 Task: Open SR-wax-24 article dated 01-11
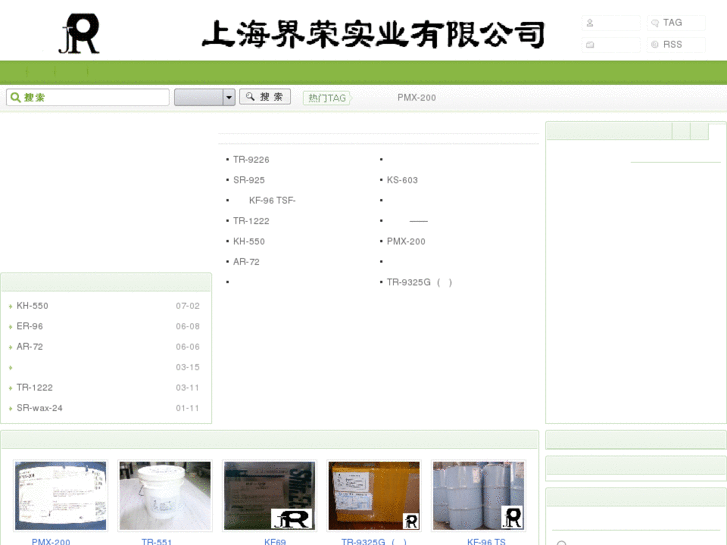[x=39, y=408]
